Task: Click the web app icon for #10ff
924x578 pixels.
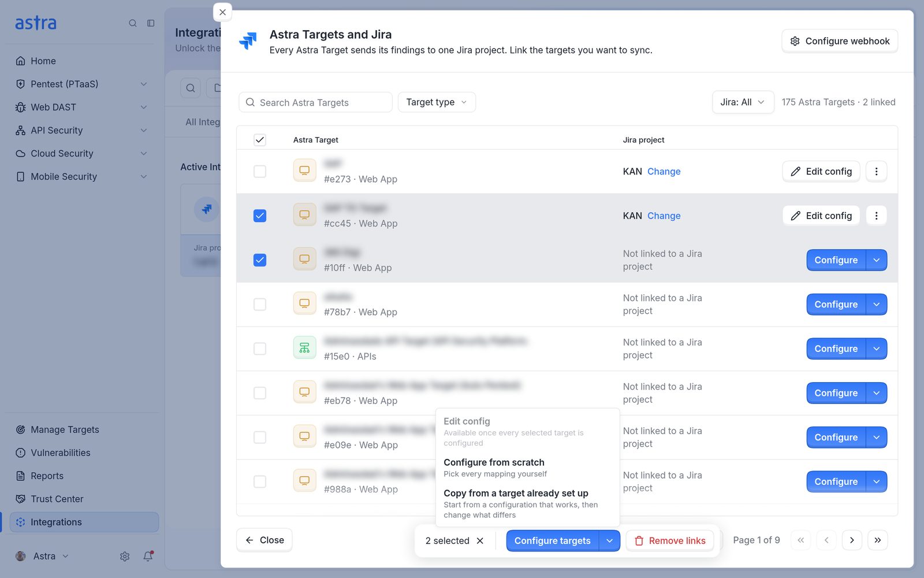Action: 304,260
